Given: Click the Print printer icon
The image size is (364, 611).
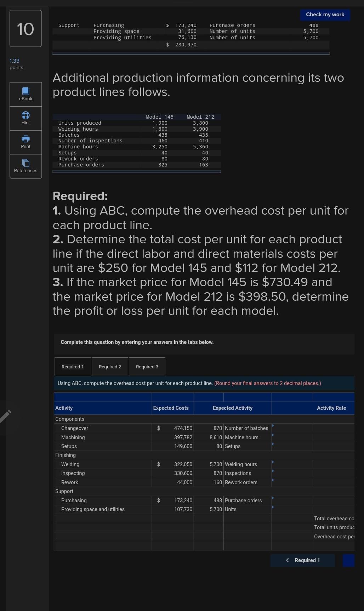Looking at the screenshot, I should click(x=25, y=139).
